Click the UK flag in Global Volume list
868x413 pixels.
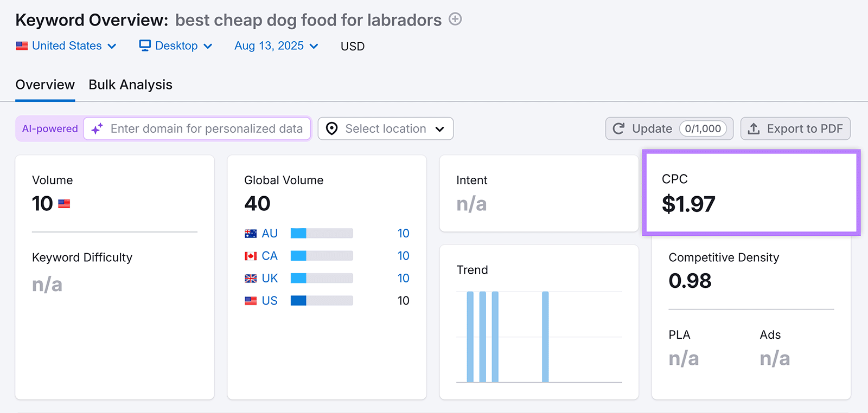(x=250, y=278)
